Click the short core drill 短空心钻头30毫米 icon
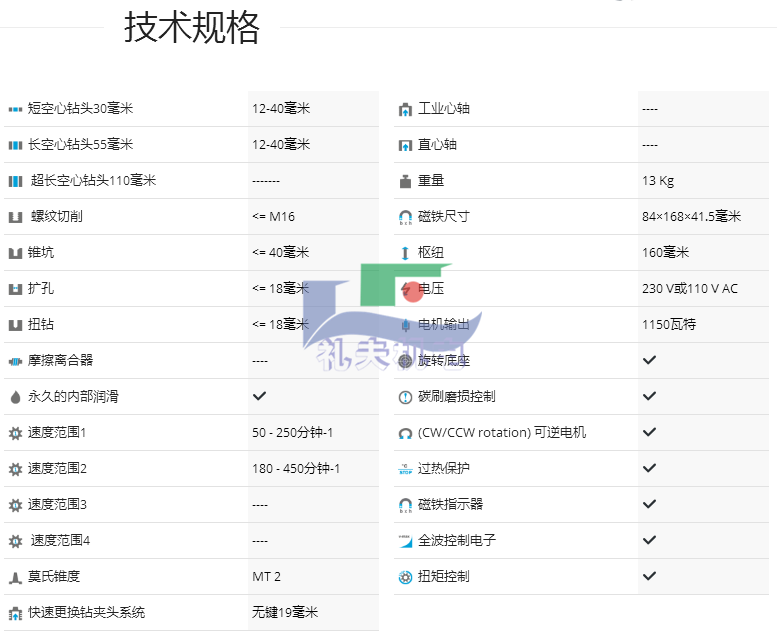 (15, 109)
